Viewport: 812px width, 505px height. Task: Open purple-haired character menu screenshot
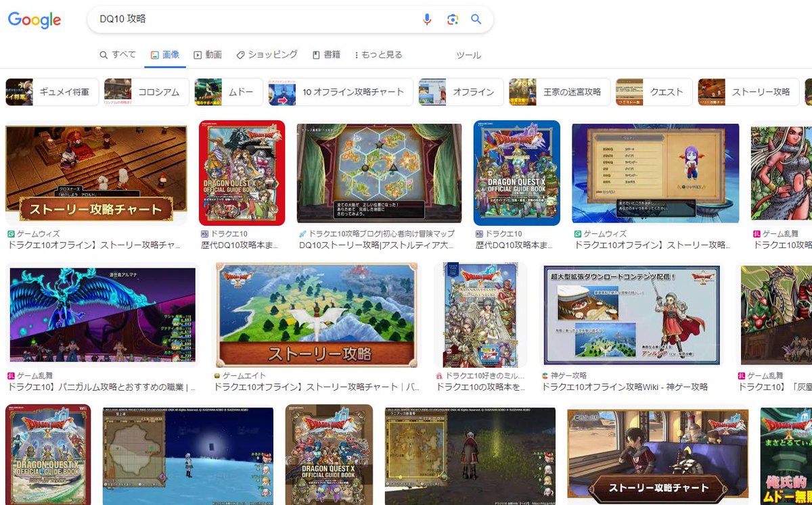(x=656, y=173)
